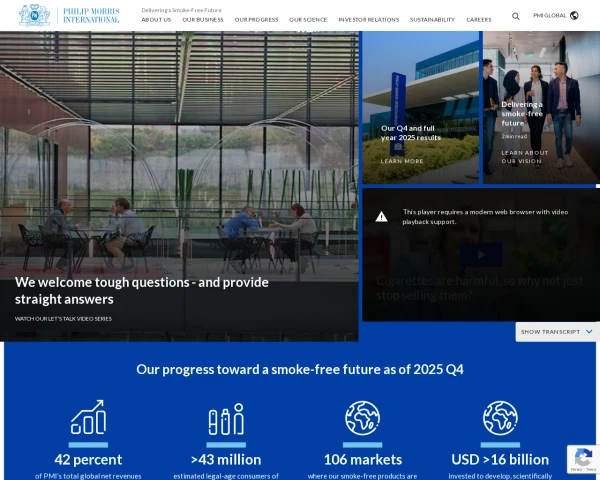Click the '106 markets' statistic
Image resolution: width=600 pixels, height=480 pixels.
click(x=363, y=459)
